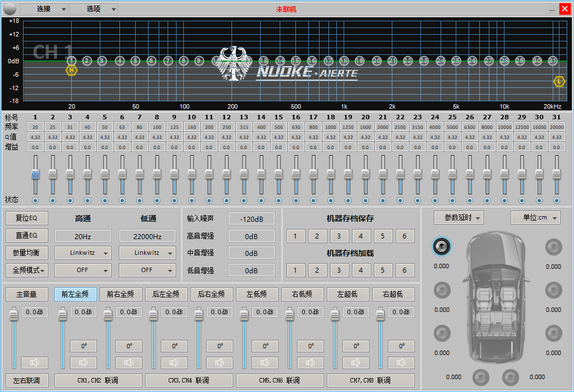Mute the 前左全频 channel speaker icon

pos(84,362)
